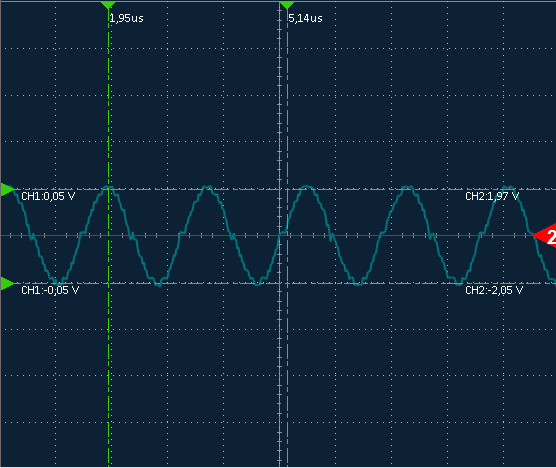
Task: Select the upper voltage cursor arrow on the left edge
Action: [7, 189]
